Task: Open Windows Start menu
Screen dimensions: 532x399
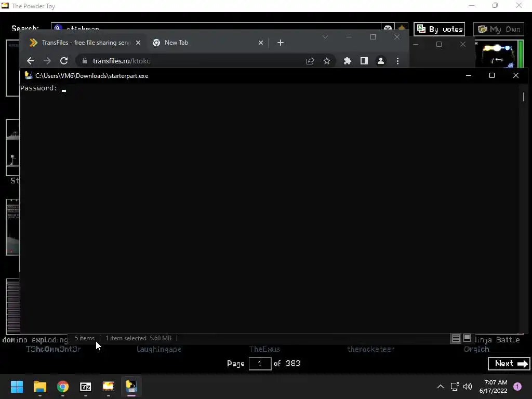Action: click(x=17, y=387)
